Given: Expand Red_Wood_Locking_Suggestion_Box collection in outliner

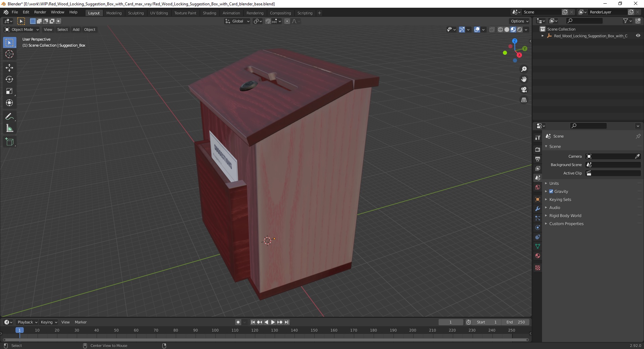Looking at the screenshot, I should (542, 36).
